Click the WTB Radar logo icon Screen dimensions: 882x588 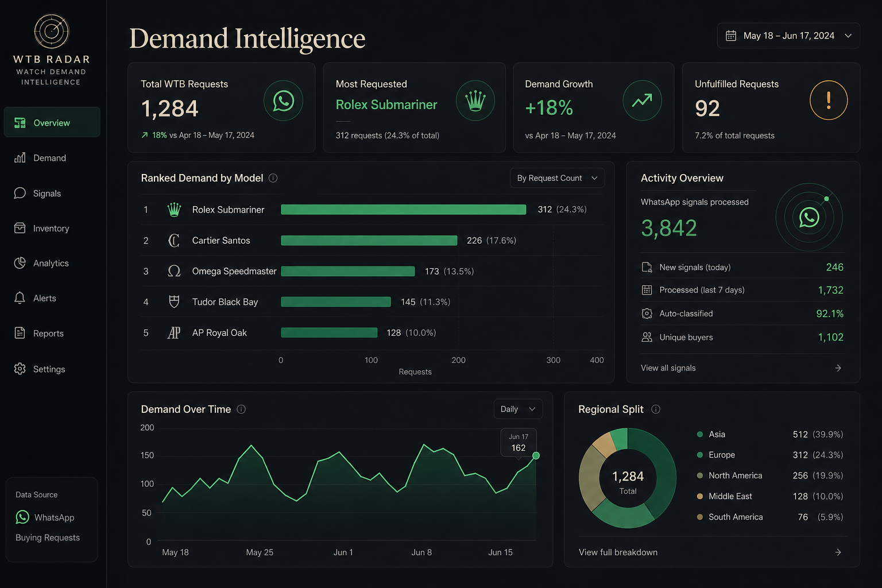click(52, 31)
